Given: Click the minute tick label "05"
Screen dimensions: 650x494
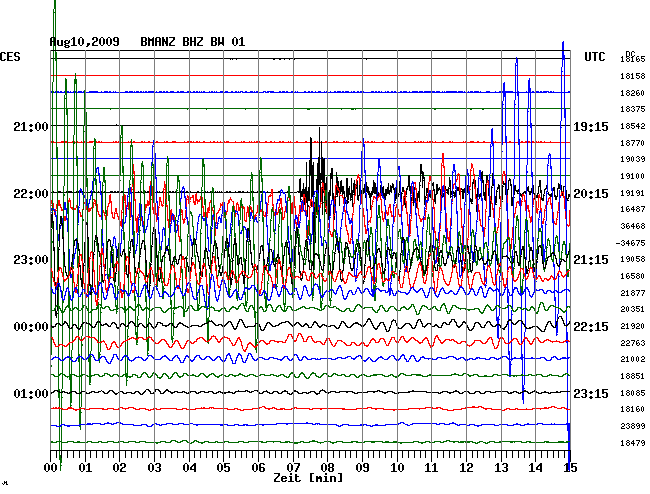Looking at the screenshot, I should pos(223,468).
